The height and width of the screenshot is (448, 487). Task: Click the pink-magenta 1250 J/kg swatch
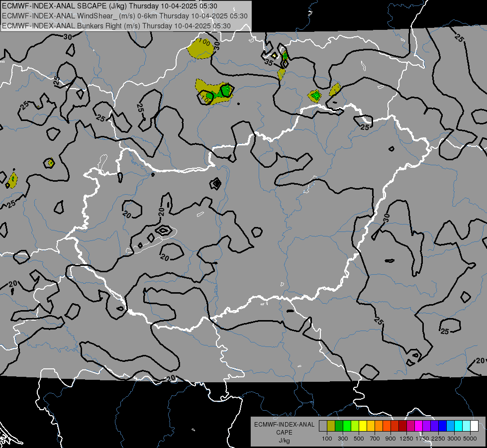click(x=410, y=426)
